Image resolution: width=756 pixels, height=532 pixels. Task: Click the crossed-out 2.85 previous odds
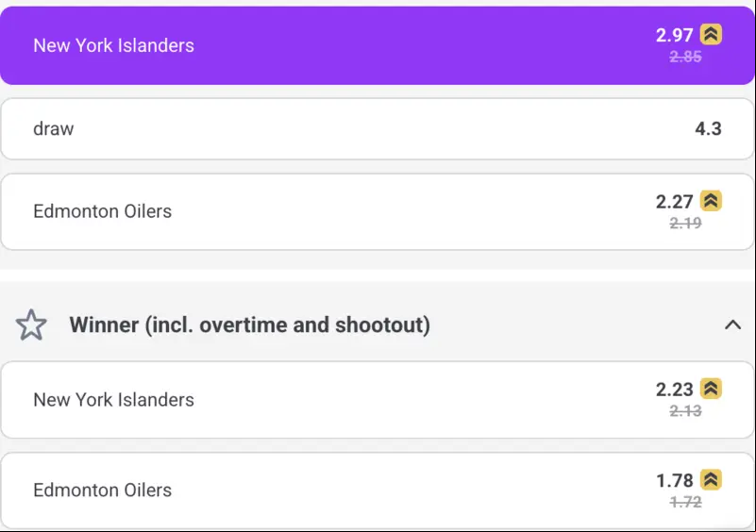(685, 57)
